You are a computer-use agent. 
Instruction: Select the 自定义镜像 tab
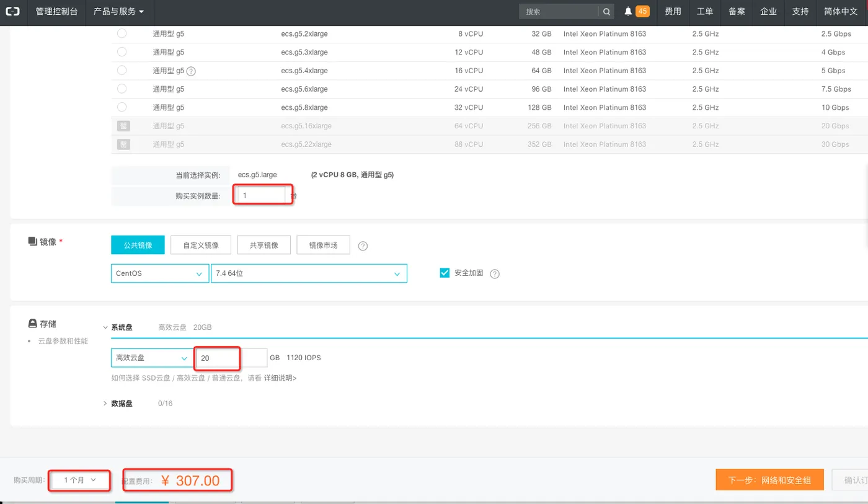[201, 245]
